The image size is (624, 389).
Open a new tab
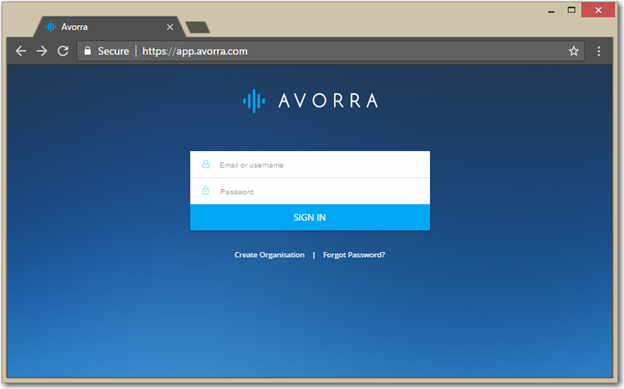pyautogui.click(x=198, y=27)
